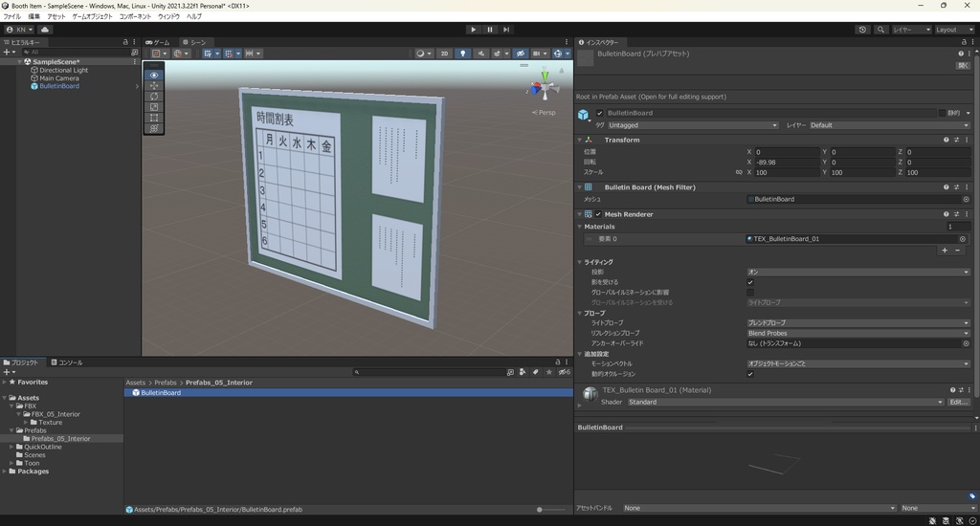Toggle the receive shadows (影を受ける) checkbox
This screenshot has width=980, height=526.
[750, 282]
